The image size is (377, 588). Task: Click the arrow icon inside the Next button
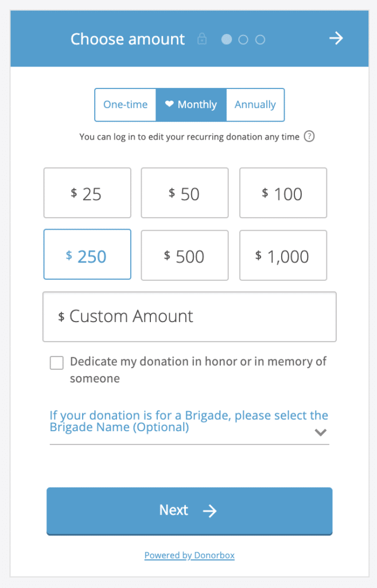pyautogui.click(x=211, y=510)
